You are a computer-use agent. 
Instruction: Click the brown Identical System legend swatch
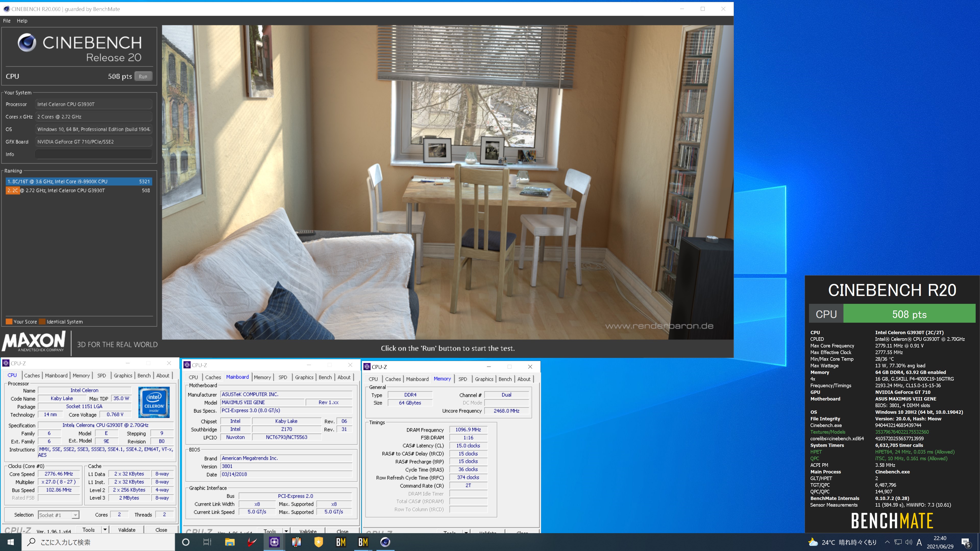click(42, 321)
